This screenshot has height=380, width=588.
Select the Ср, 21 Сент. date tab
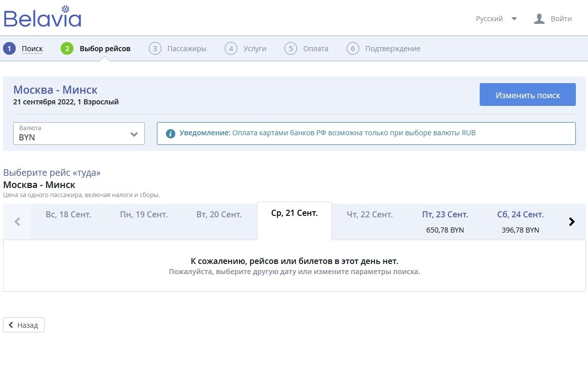(x=295, y=221)
